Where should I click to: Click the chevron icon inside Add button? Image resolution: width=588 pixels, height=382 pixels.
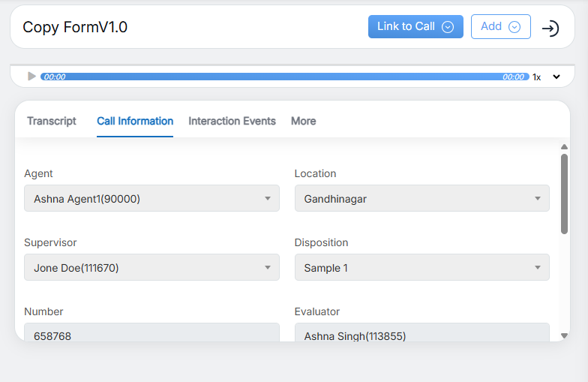[514, 27]
